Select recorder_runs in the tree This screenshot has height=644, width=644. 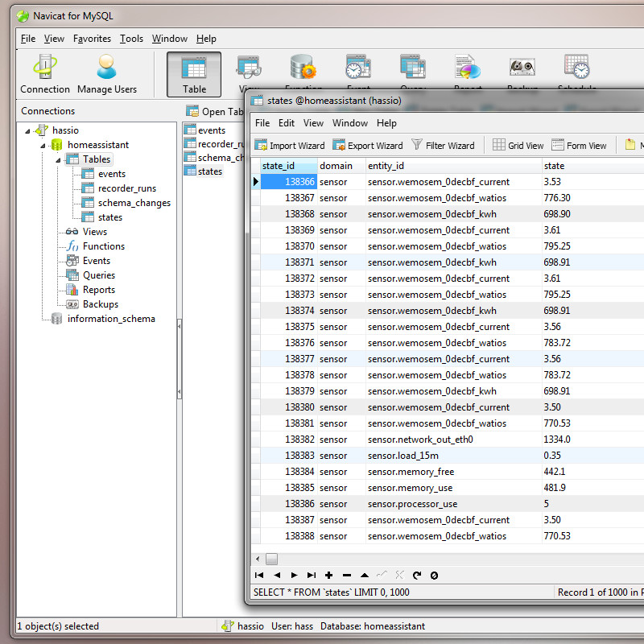(x=127, y=188)
